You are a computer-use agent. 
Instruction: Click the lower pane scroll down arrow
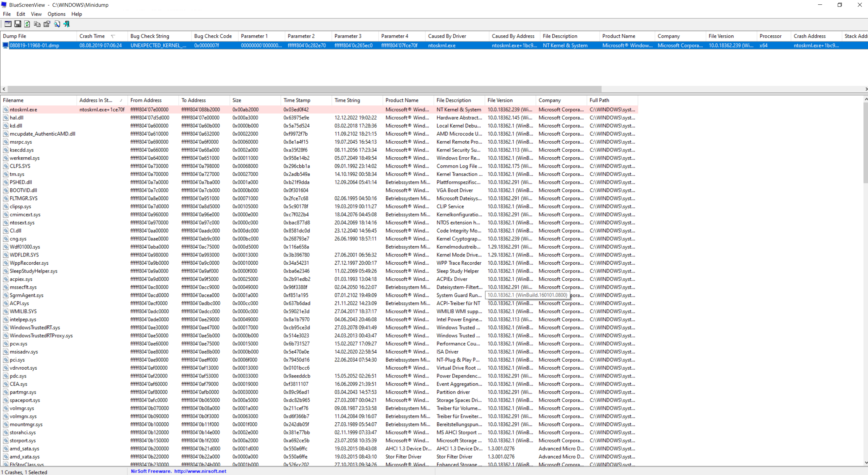tap(866, 463)
